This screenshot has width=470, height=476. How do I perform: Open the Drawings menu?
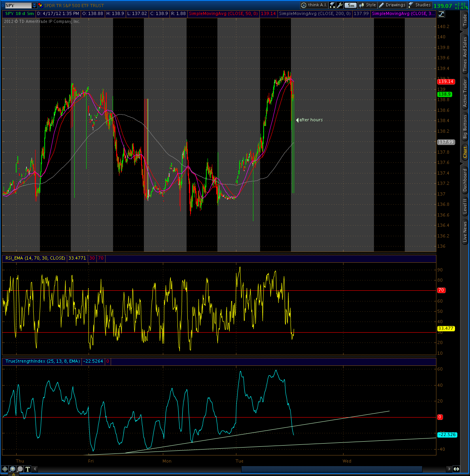click(392, 5)
